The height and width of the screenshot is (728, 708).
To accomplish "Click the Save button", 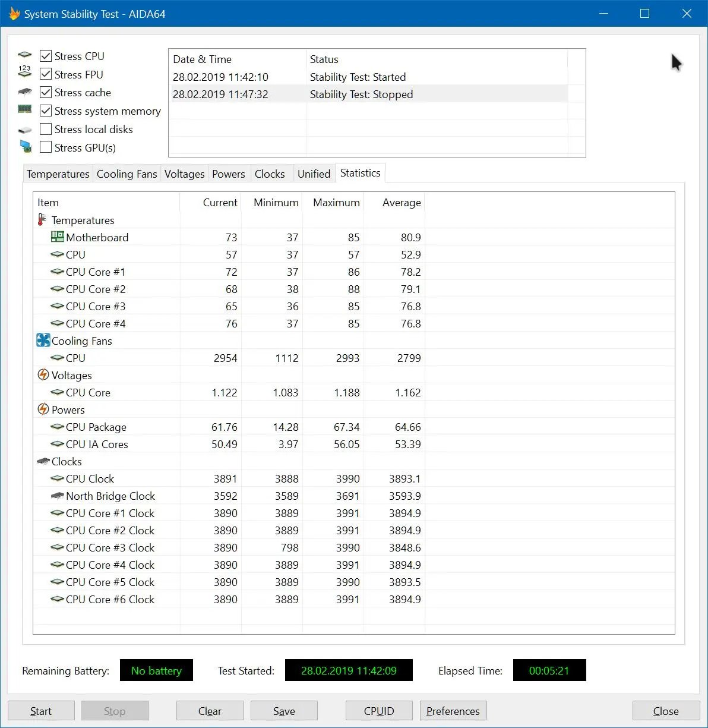I will coord(284,711).
